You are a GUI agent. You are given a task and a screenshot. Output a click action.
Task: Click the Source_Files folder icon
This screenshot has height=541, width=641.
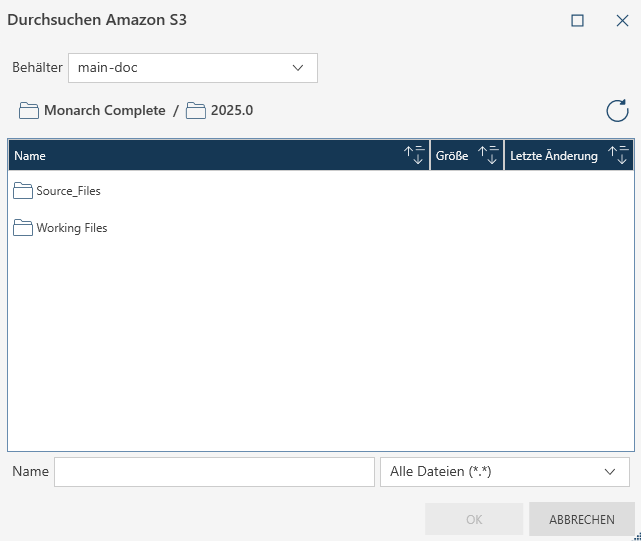23,190
